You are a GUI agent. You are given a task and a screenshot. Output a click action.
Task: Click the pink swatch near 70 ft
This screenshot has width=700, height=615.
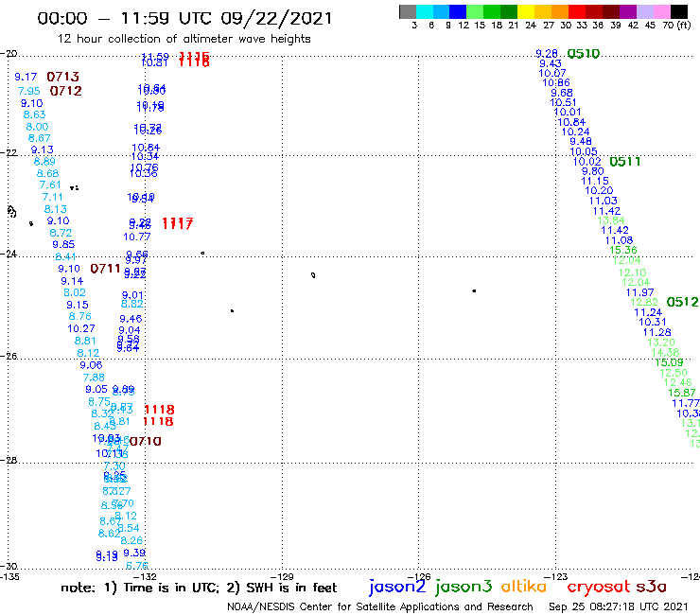click(x=661, y=12)
